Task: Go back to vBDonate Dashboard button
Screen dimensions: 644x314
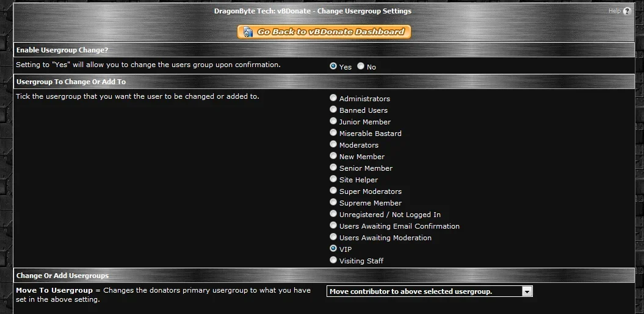Action: coord(324,32)
